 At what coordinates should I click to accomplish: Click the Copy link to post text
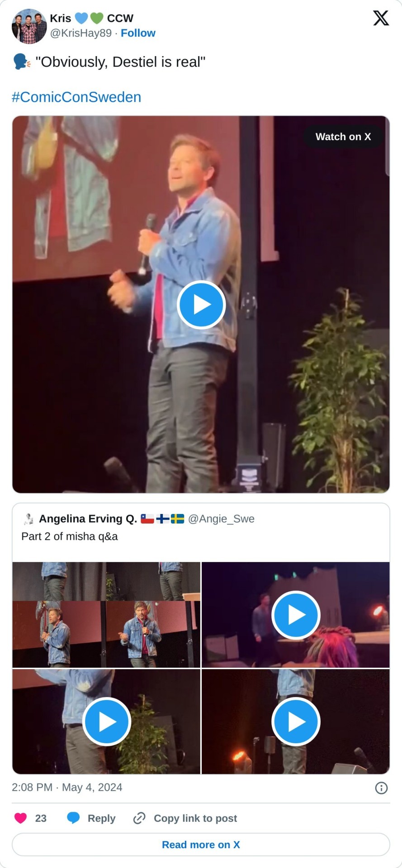[x=195, y=818]
